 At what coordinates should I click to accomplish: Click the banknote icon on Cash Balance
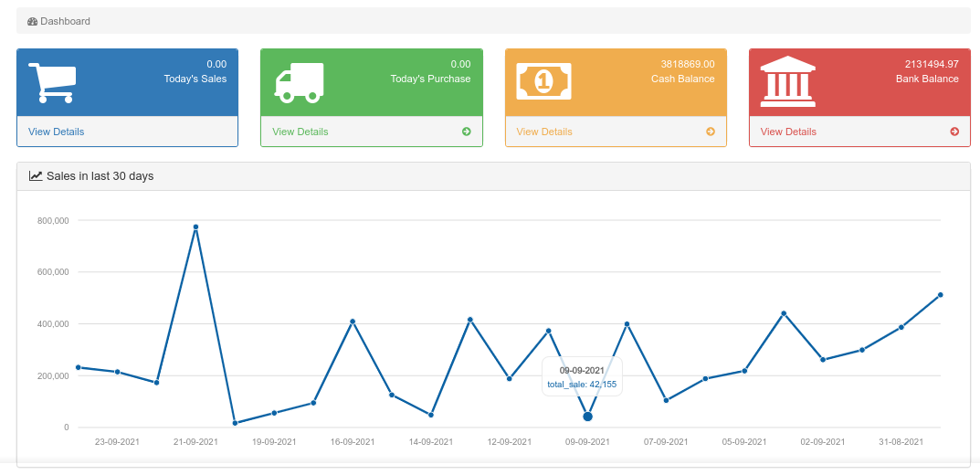[x=543, y=81]
